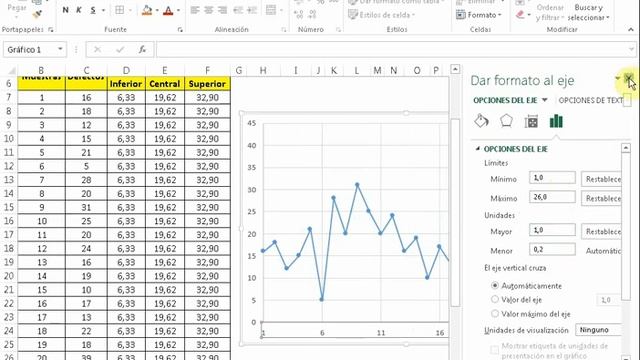Click the cell borders icon
Screen dimensions: 640x360
click(x=120, y=10)
